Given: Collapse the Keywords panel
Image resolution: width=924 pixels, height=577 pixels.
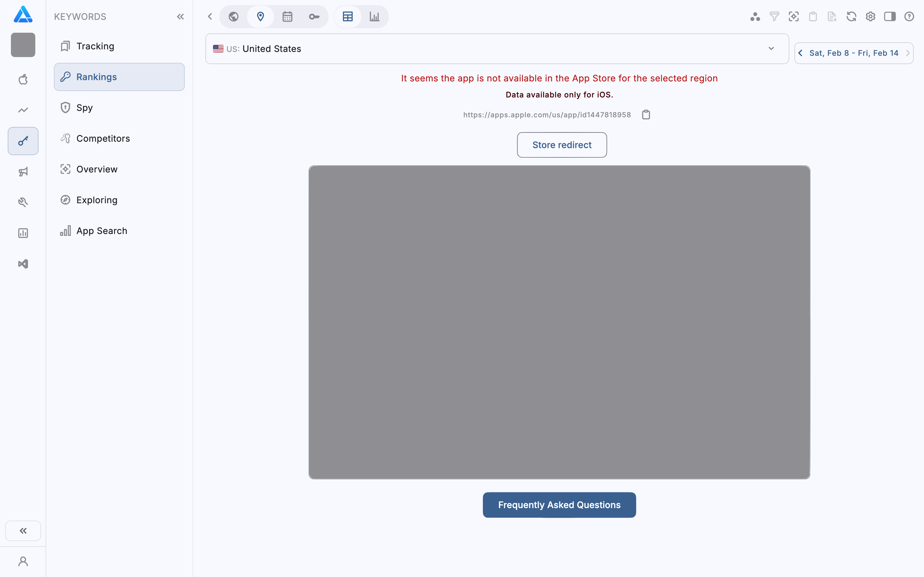Looking at the screenshot, I should point(180,16).
